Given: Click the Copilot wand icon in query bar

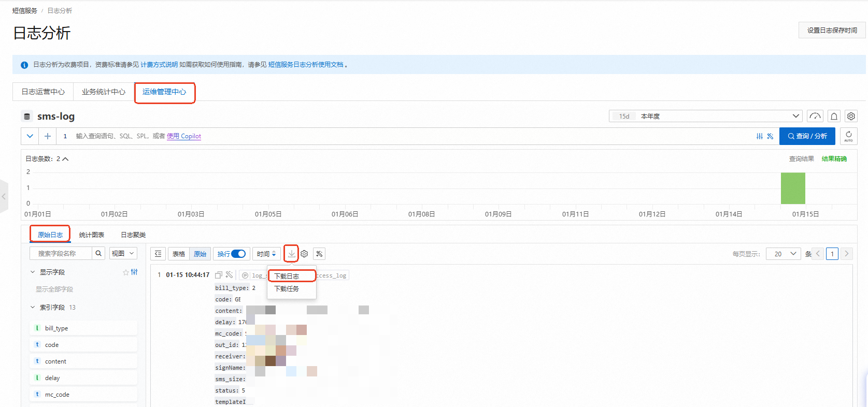Looking at the screenshot, I should [x=770, y=136].
